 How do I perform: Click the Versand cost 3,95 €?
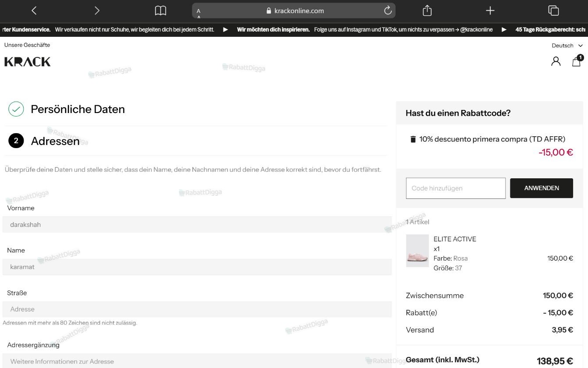pyautogui.click(x=562, y=330)
